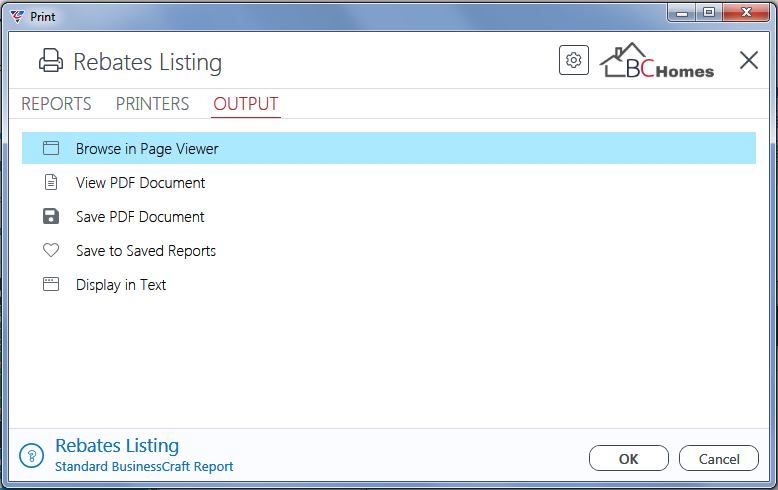Click the printer icon beside Rebates Listing

pyautogui.click(x=51, y=61)
